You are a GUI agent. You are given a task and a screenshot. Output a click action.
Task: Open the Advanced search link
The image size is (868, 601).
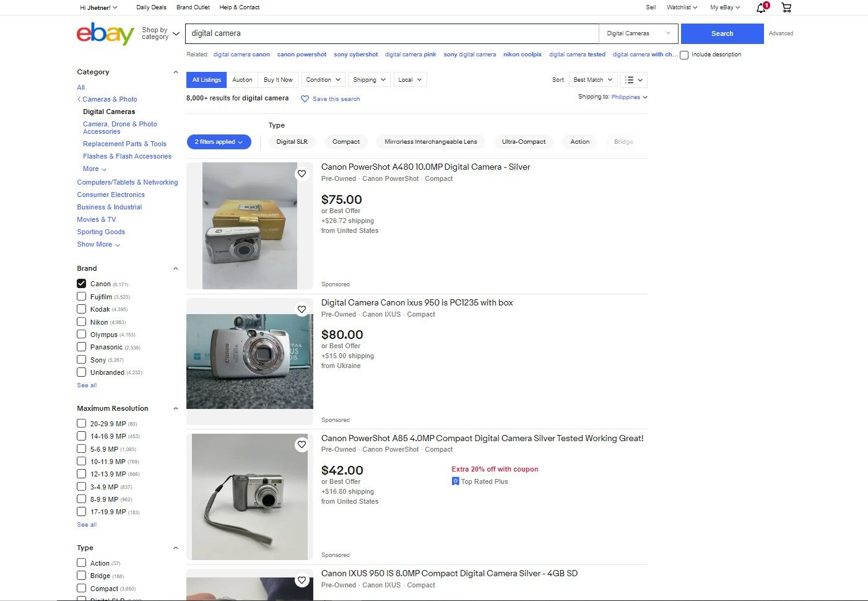tap(780, 33)
